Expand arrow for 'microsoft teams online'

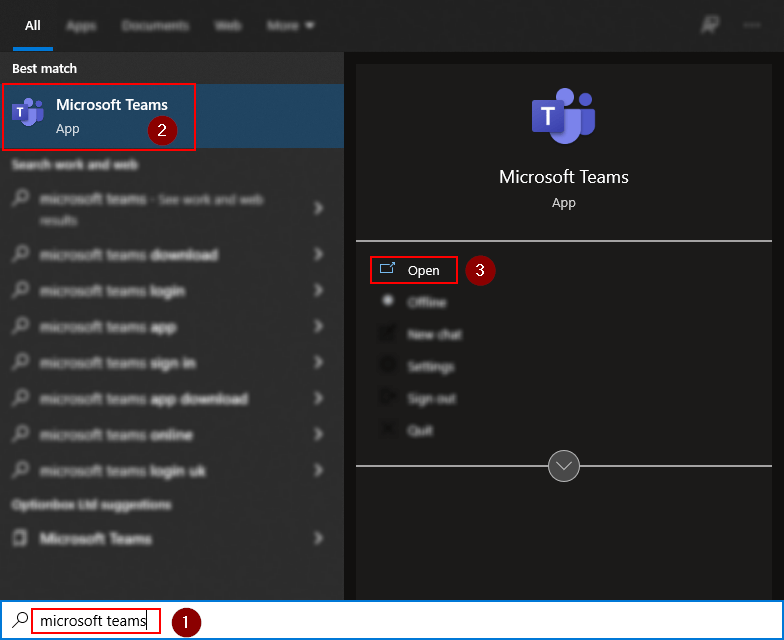tap(318, 434)
